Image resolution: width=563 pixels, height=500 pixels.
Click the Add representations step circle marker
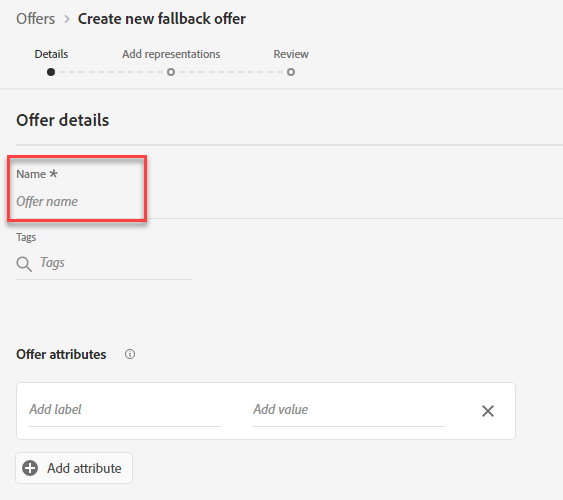171,72
